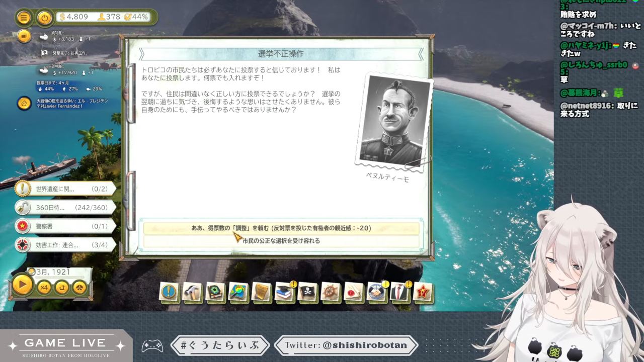The width and height of the screenshot is (644, 362).
Task: Click the treadmill speed icon in time controls
Action: [x=61, y=288]
